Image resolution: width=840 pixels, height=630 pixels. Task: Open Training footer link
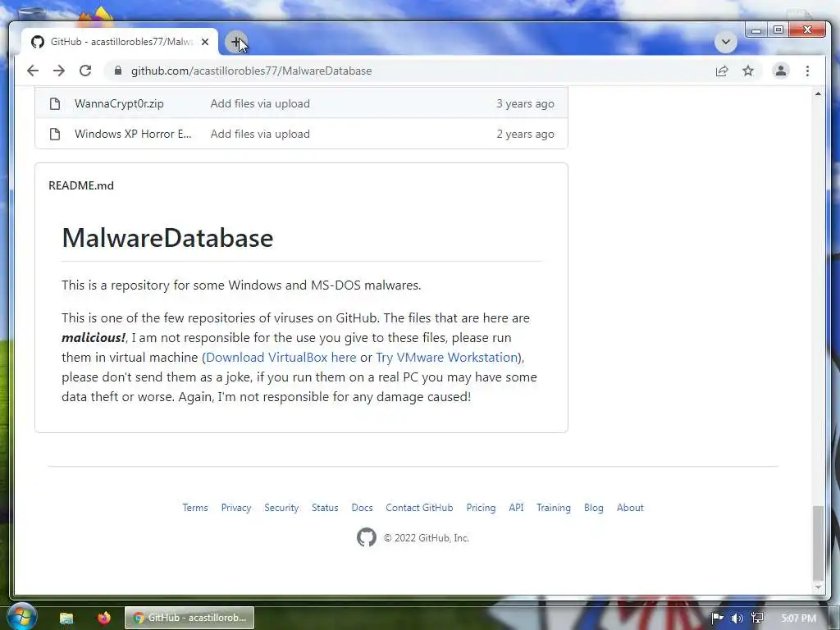[554, 507]
